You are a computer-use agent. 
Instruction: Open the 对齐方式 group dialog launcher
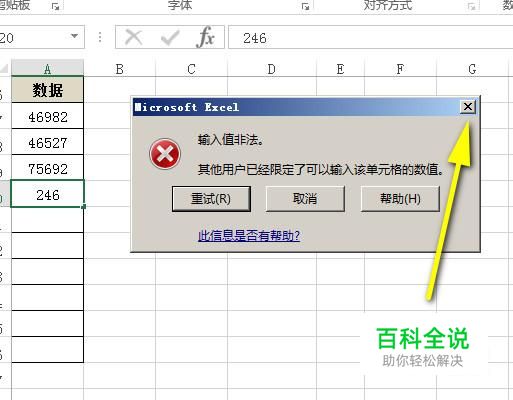[x=471, y=6]
